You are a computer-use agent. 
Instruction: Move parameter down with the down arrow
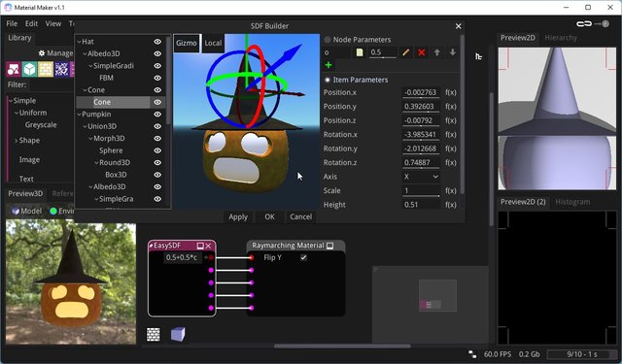452,52
